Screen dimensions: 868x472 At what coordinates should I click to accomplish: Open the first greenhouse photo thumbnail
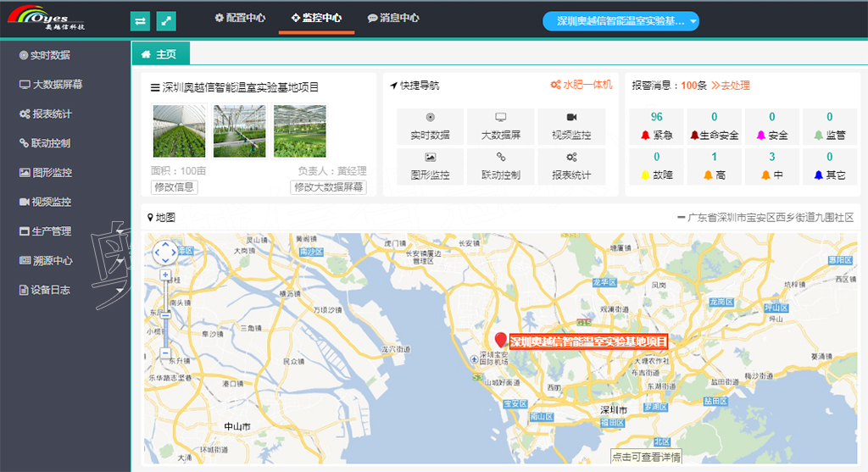178,131
